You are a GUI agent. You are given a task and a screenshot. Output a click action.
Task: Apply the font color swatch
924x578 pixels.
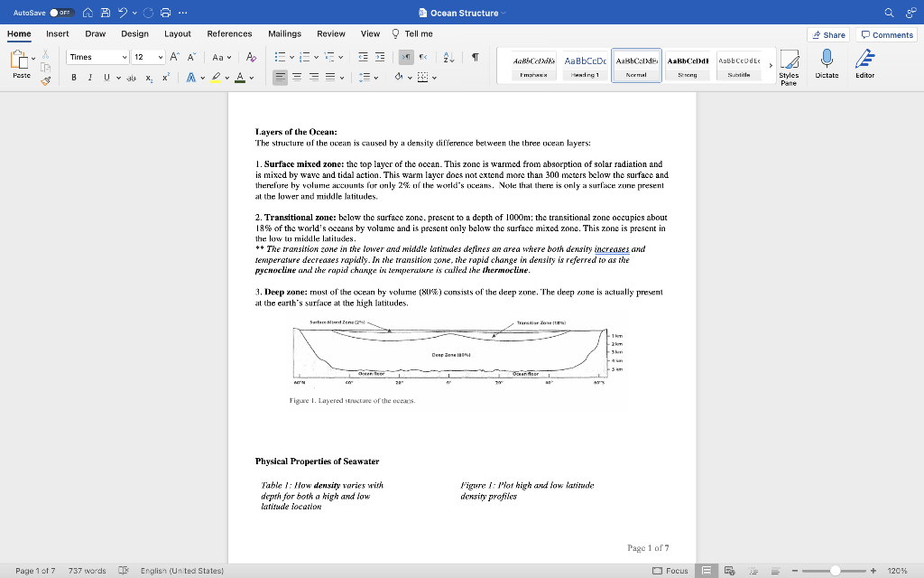[240, 78]
